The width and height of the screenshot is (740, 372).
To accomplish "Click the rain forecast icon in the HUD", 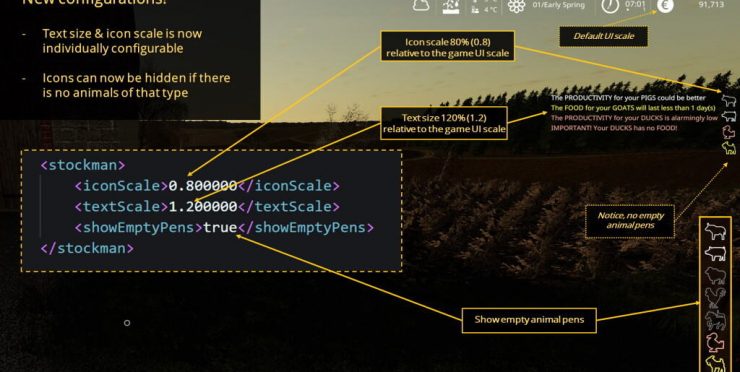I will tap(451, 6).
